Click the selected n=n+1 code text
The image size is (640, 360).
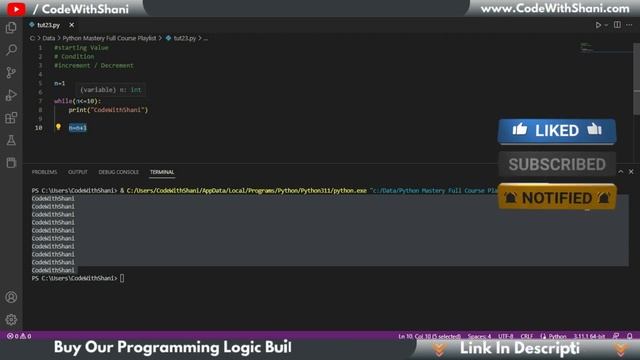pyautogui.click(x=78, y=128)
